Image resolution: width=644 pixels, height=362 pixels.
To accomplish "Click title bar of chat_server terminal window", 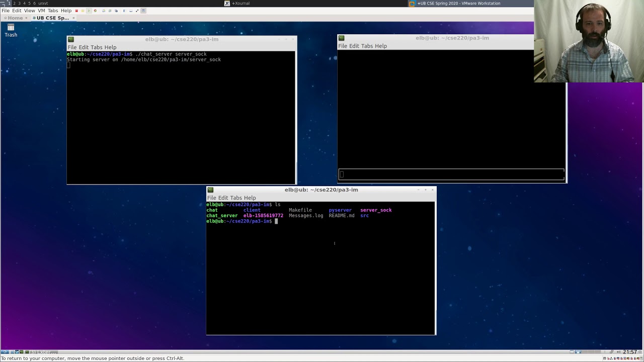I will click(x=182, y=39).
